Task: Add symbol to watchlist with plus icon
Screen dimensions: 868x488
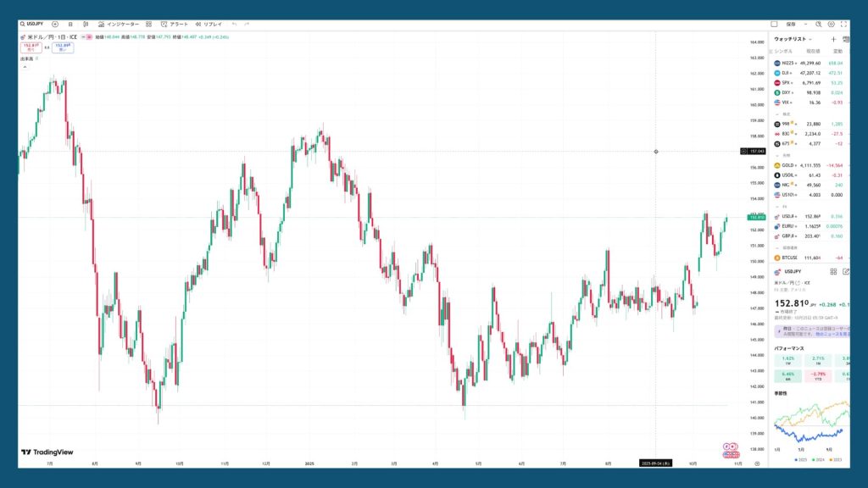Action: coord(833,39)
